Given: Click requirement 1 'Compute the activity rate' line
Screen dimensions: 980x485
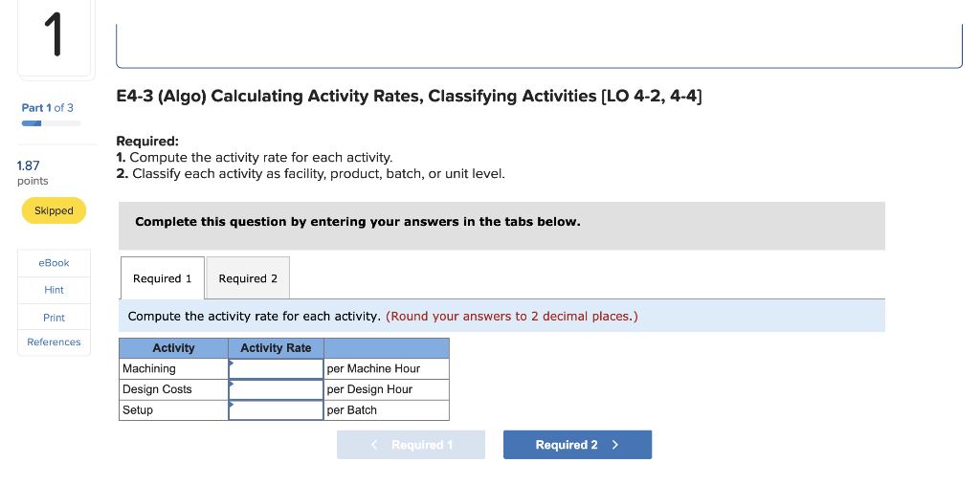Looking at the screenshot, I should [x=255, y=158].
